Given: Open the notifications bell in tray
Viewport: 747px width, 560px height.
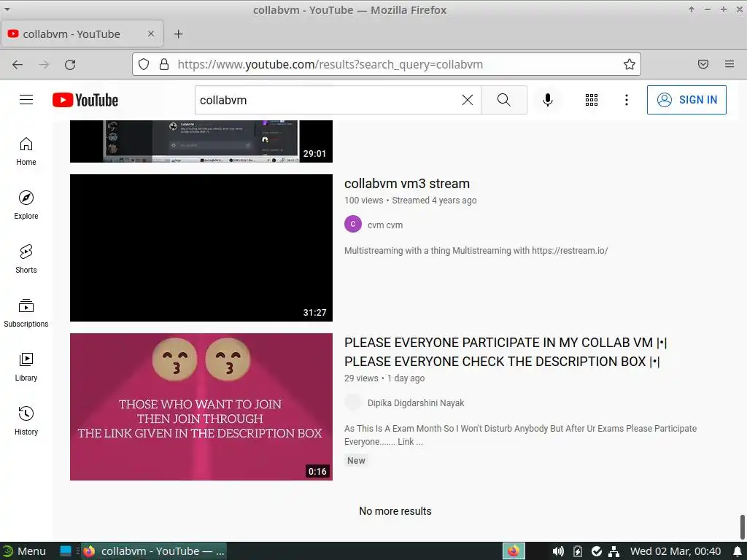Looking at the screenshot, I should click(737, 551).
